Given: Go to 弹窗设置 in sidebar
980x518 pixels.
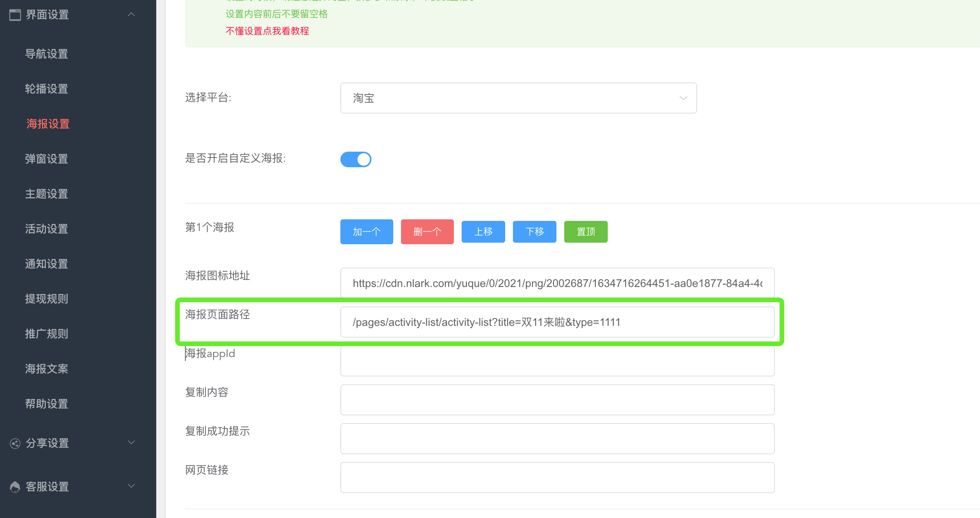Looking at the screenshot, I should click(47, 159).
